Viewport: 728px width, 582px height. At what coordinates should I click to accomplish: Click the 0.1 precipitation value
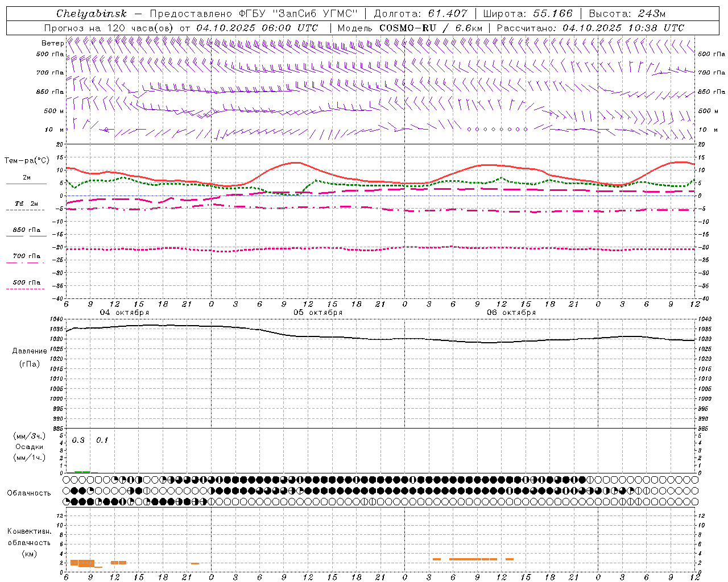pos(102,440)
